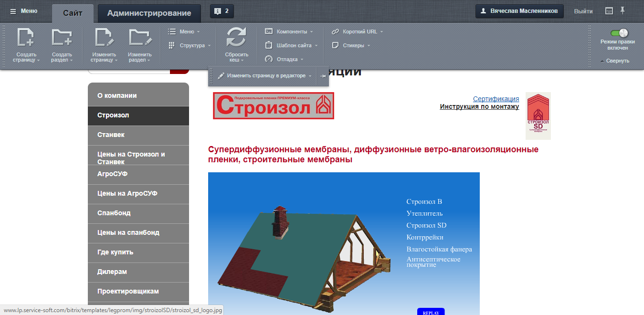
Task: Click the Изменить раздел folder icon
Action: (x=140, y=38)
